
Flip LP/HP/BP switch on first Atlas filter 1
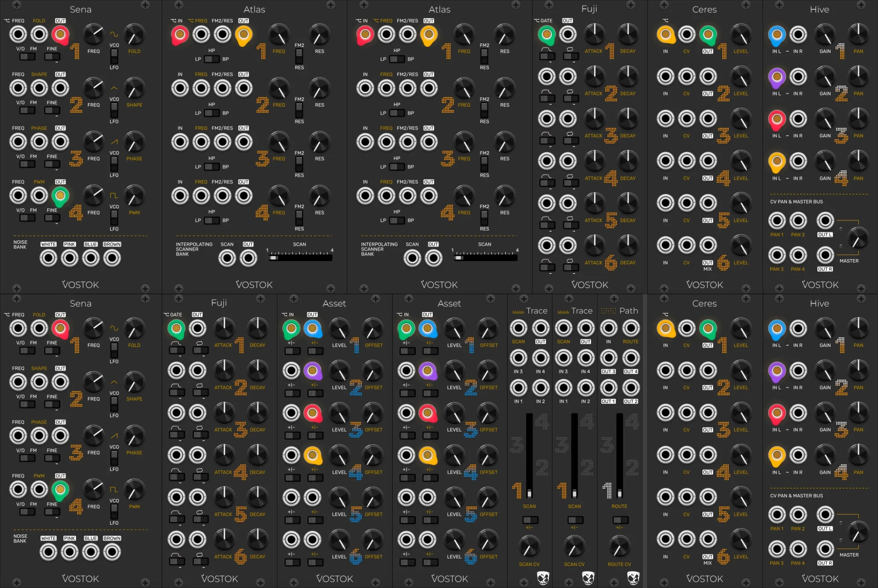click(212, 59)
